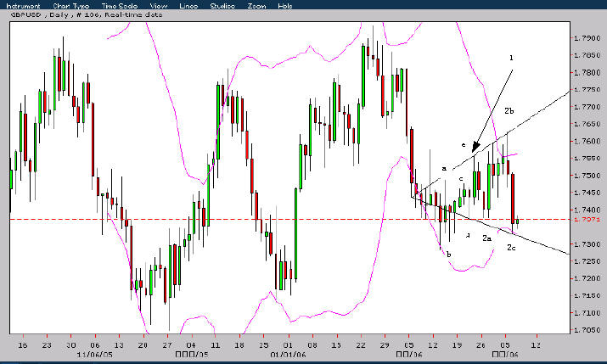Click the red dashed current price line
The height and width of the screenshot is (364, 607).
(289, 219)
